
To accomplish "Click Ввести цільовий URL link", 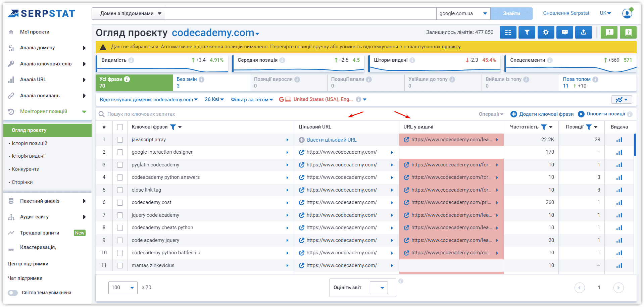I will (x=332, y=140).
